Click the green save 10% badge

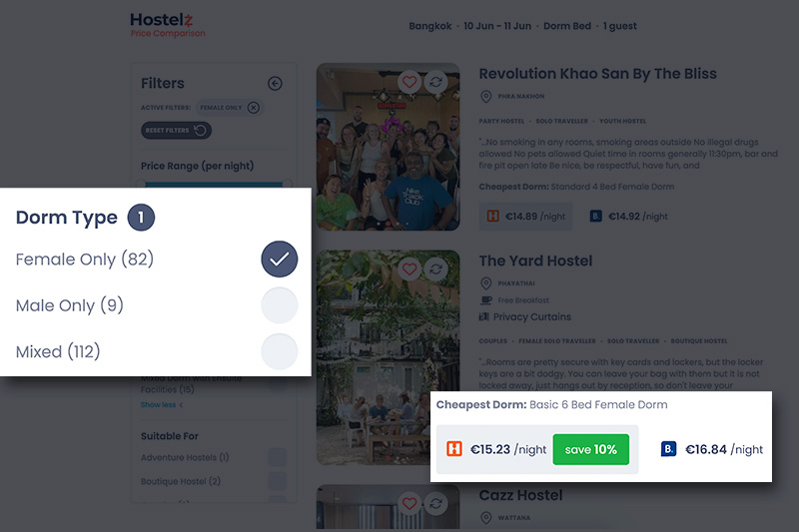(591, 449)
